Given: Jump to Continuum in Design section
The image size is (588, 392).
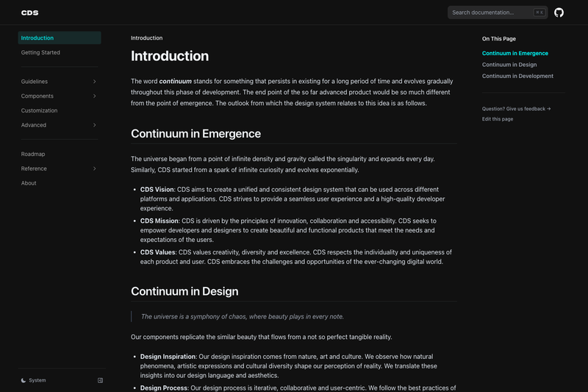Looking at the screenshot, I should 509,65.
